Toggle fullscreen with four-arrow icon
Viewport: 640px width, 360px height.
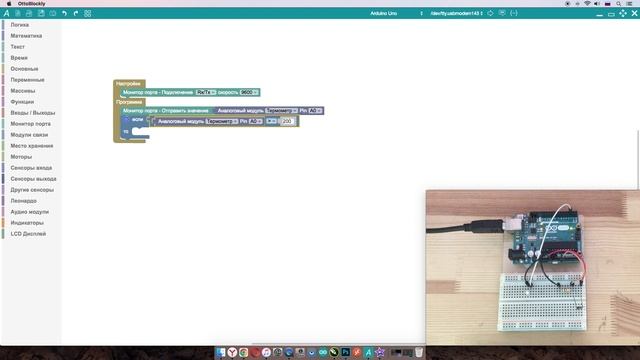click(x=623, y=13)
